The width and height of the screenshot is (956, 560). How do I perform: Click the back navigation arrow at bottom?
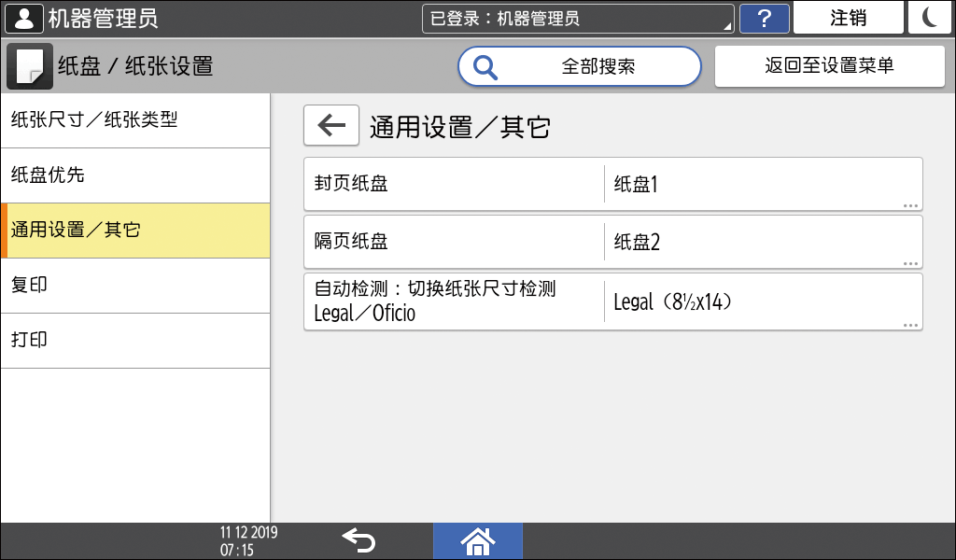click(x=359, y=539)
